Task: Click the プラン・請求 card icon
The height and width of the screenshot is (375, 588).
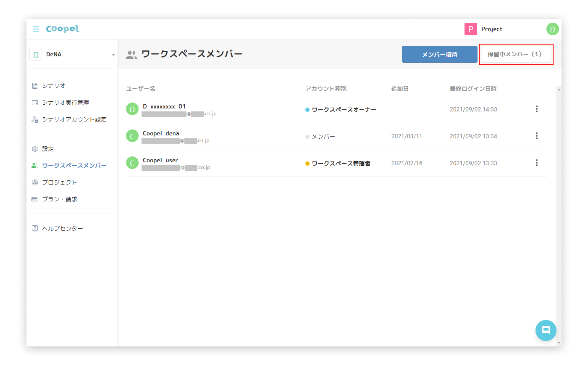Action: click(x=35, y=199)
